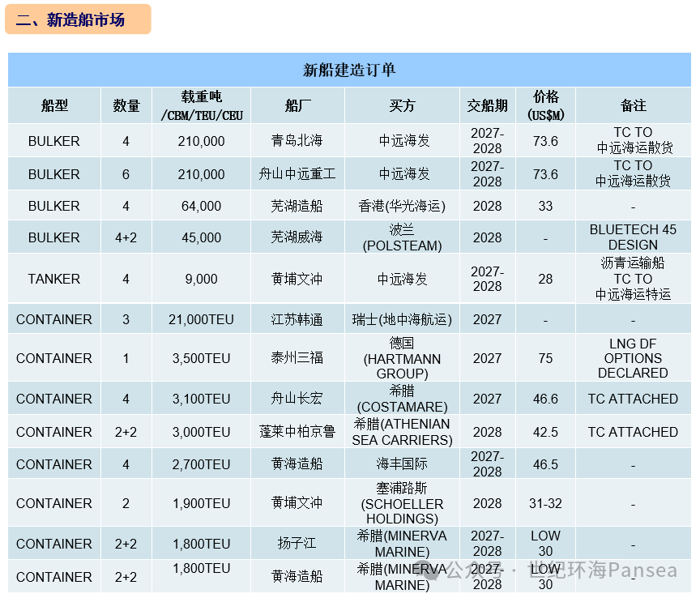Screen dimensions: 700x598
Task: Click tonnage cell 45,000
Action: click(x=202, y=237)
